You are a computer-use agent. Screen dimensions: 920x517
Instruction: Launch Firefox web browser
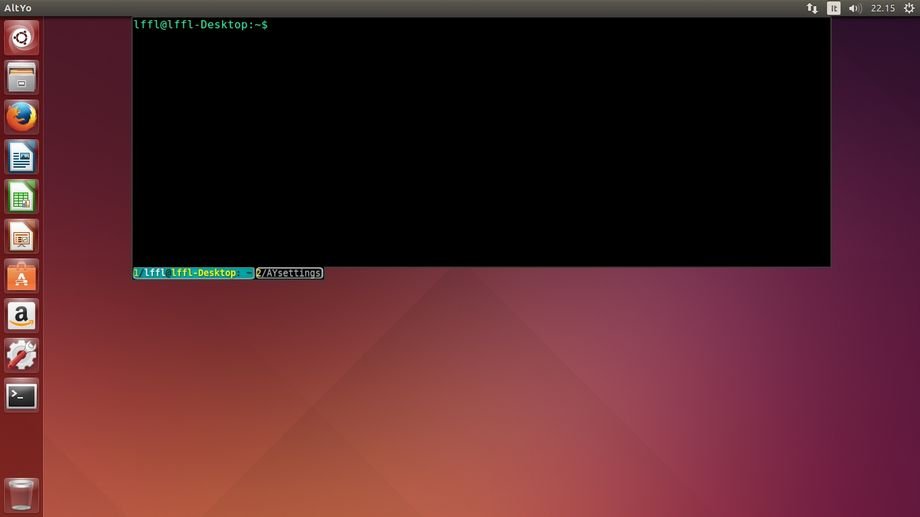pos(21,117)
